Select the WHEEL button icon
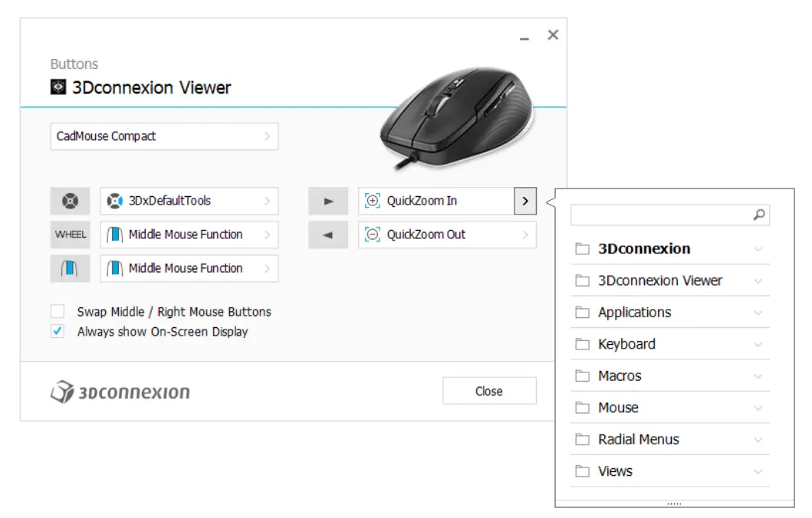 [70, 234]
